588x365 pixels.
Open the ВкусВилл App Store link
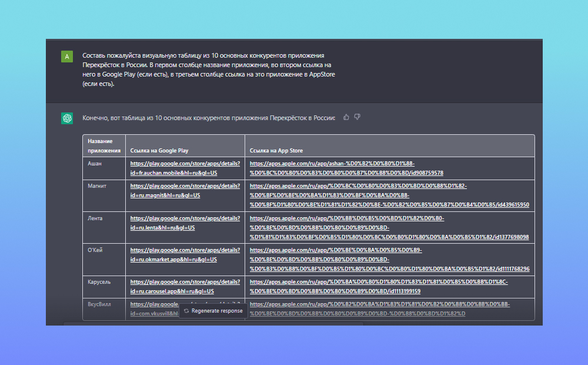[380, 309]
